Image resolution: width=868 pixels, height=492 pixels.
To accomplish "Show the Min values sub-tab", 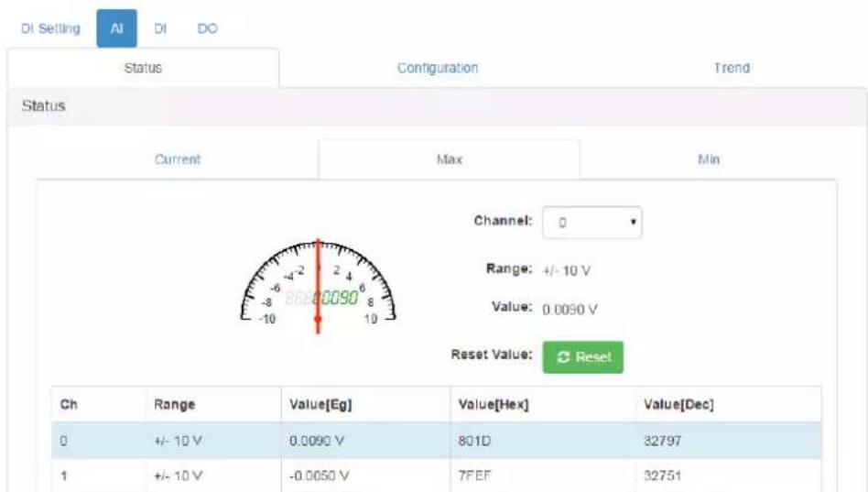I will 709,159.
